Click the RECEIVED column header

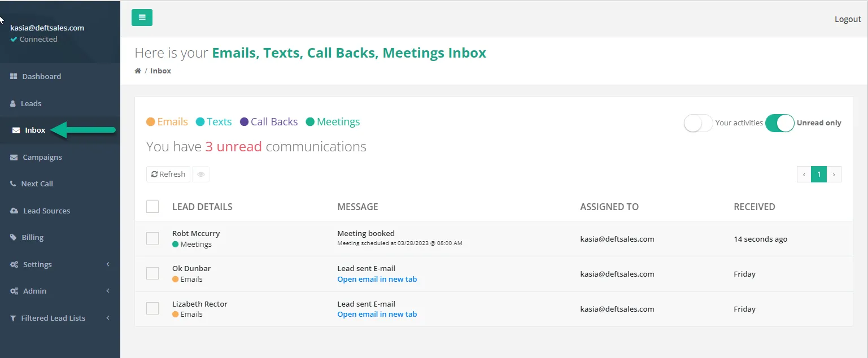[754, 207]
